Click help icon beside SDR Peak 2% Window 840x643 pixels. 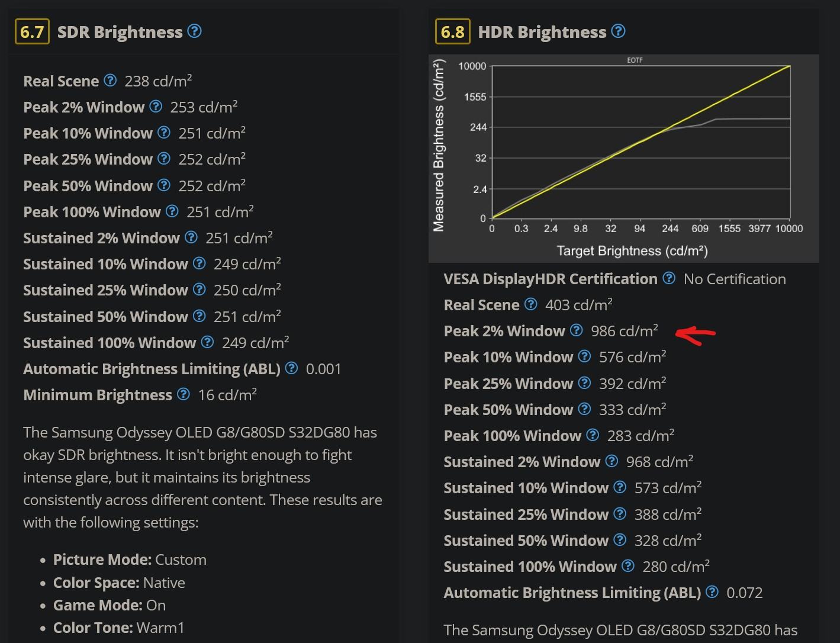coord(156,106)
